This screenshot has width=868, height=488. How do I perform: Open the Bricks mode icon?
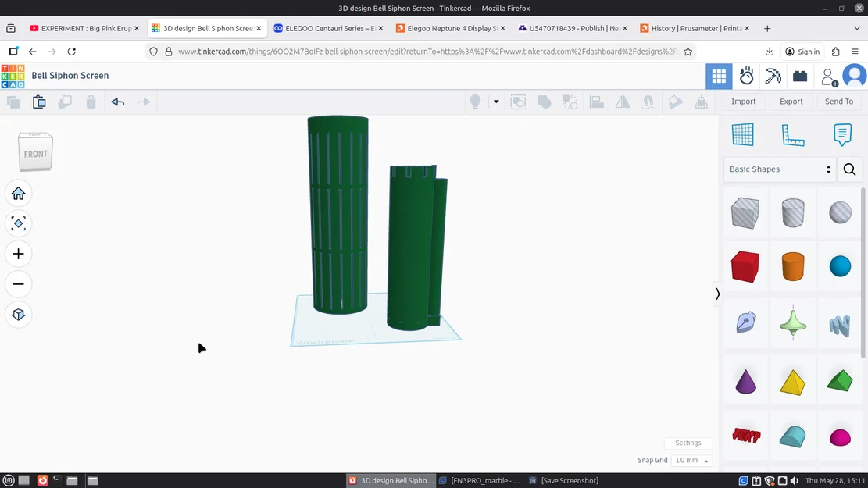click(x=800, y=77)
